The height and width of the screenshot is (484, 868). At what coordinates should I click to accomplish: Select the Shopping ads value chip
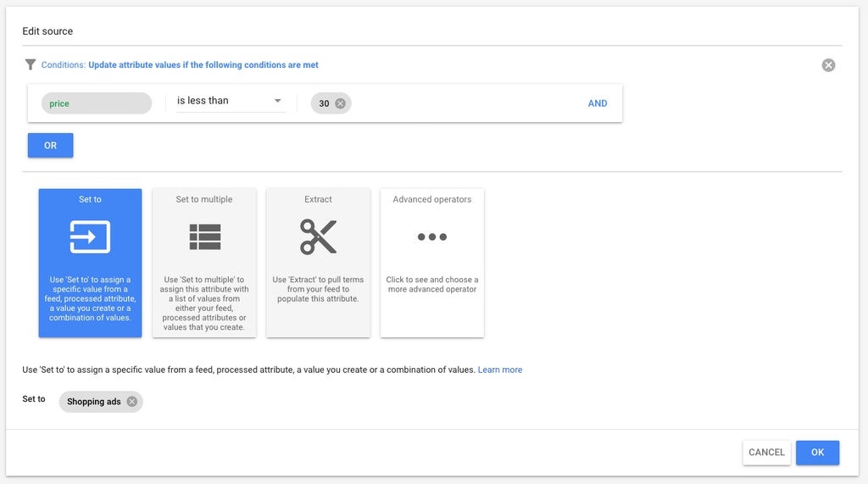pyautogui.click(x=93, y=402)
